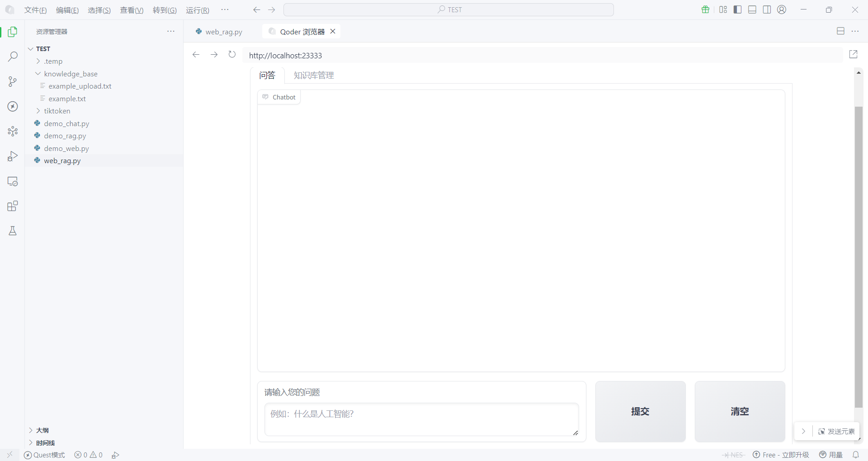Screen dimensions: 868x461
Task: Open the Explorer view in activity bar
Action: (13, 32)
